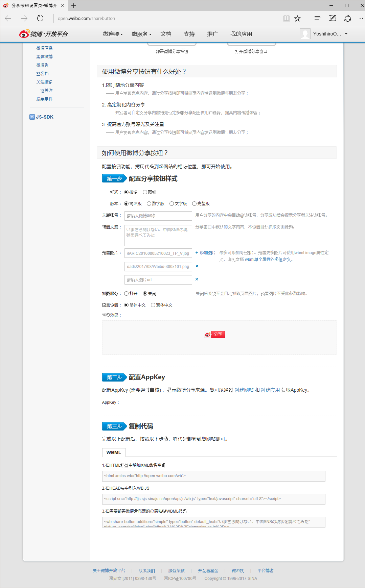Image resolution: width=365 pixels, height=588 pixels.
Task: Select the WBML code tab
Action: click(114, 452)
